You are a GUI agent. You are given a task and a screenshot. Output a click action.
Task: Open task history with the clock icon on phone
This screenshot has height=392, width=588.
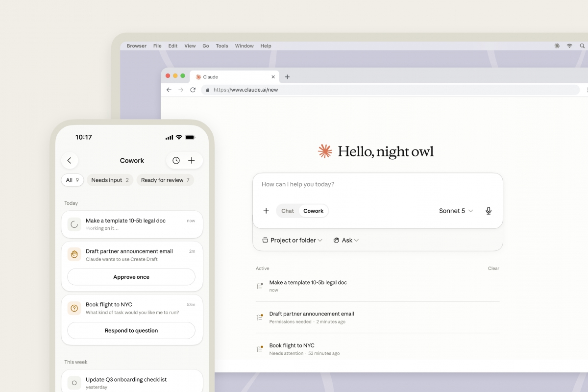click(176, 160)
